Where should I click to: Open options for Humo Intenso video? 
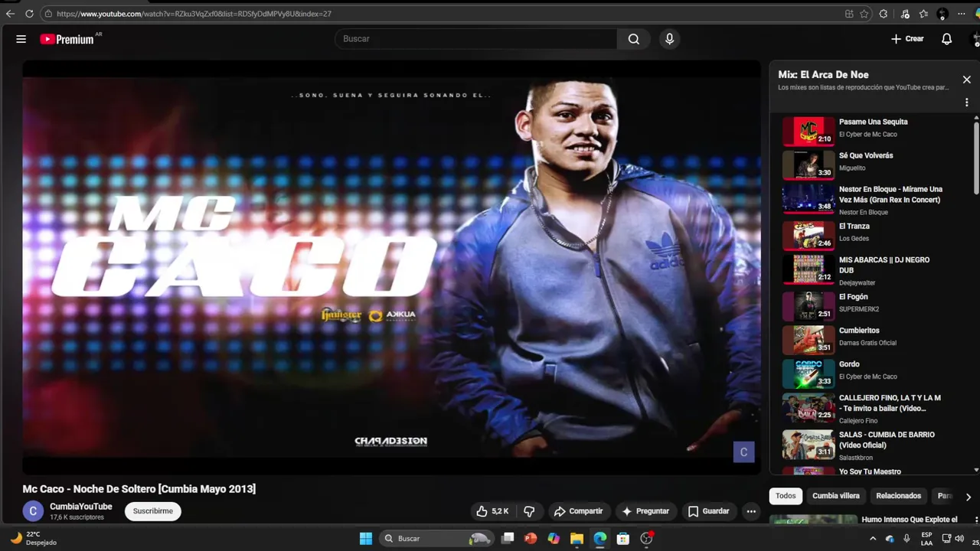975,520
